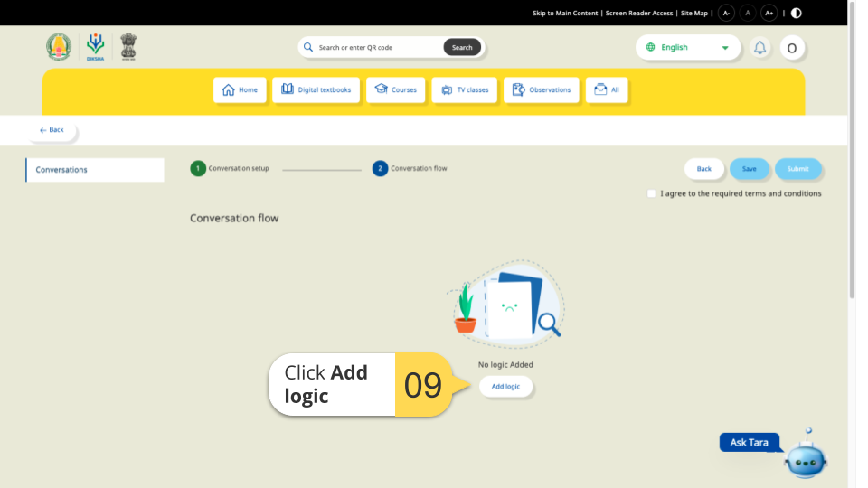Increase font size with A+ button
This screenshot has width=868, height=488.
(x=769, y=13)
